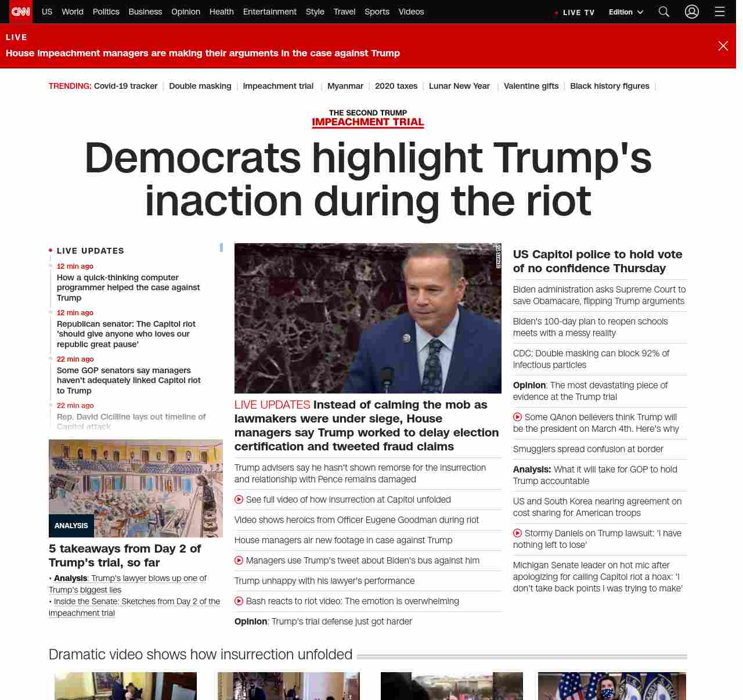Open Impeachment Trial section banner logo
The image size is (743, 700).
368,118
